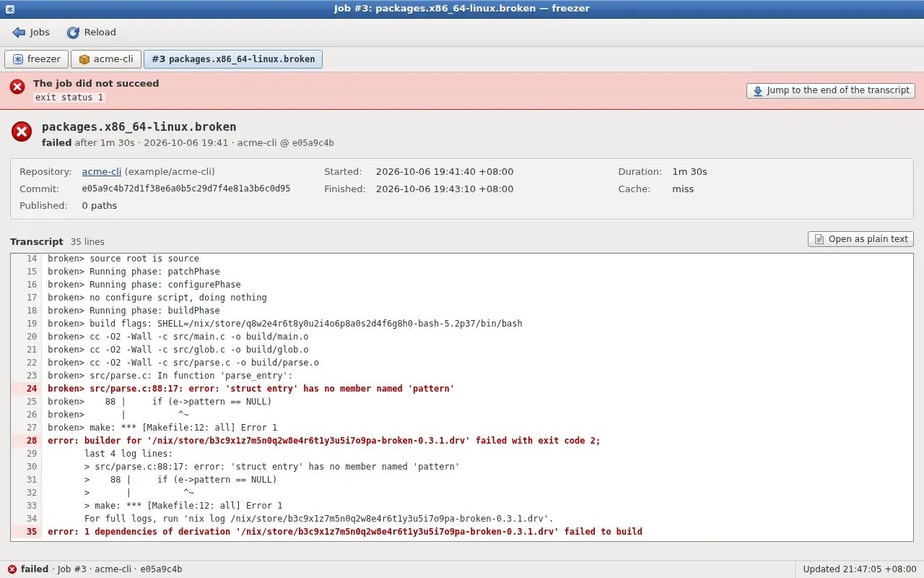Click the Started time 2026-10-06 19:41:40 +08:00
The width and height of the screenshot is (924, 578).
[445, 172]
